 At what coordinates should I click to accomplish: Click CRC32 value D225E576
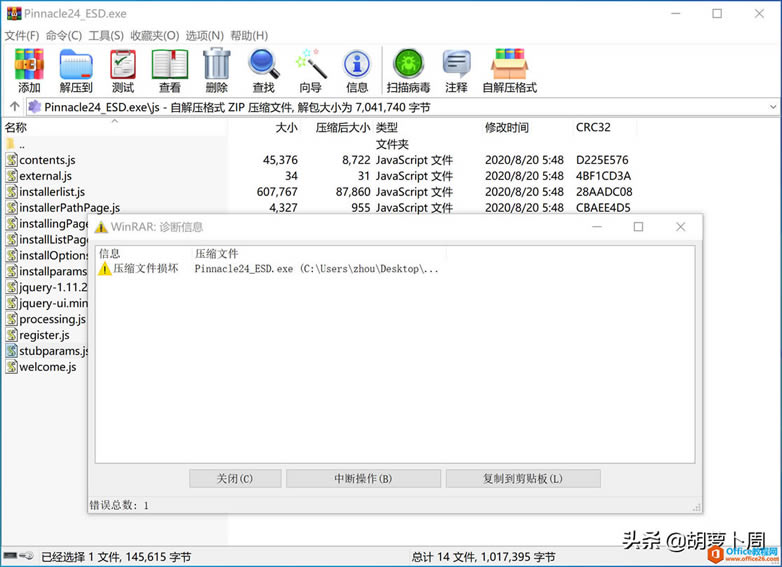tap(602, 160)
